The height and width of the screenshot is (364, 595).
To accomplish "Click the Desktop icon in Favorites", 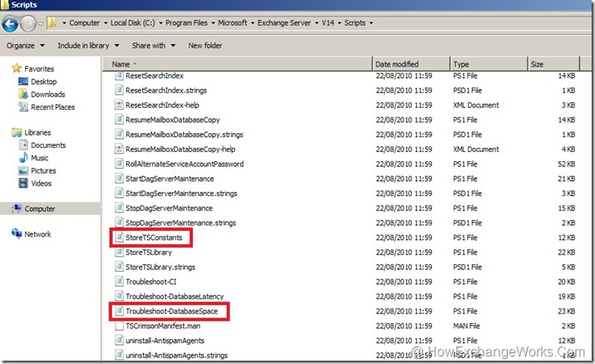I will [23, 81].
